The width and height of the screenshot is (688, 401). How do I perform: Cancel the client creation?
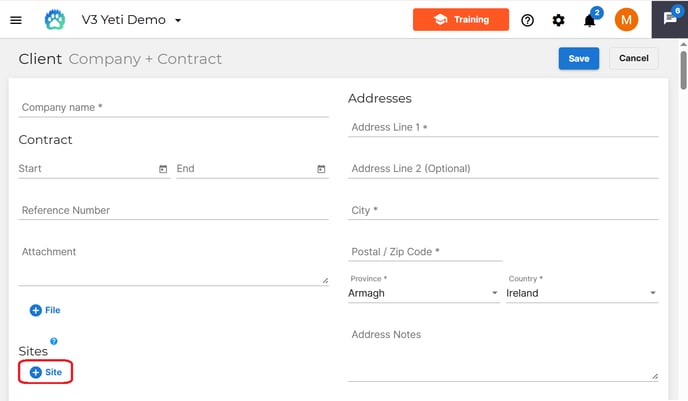634,58
